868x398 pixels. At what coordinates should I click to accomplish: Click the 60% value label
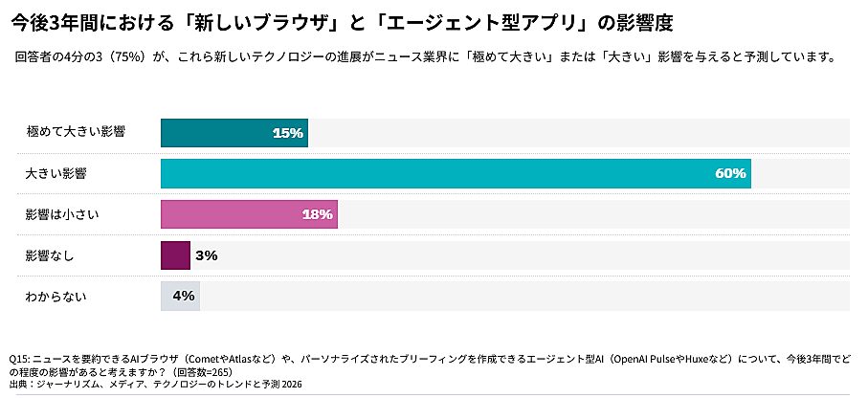point(729,173)
